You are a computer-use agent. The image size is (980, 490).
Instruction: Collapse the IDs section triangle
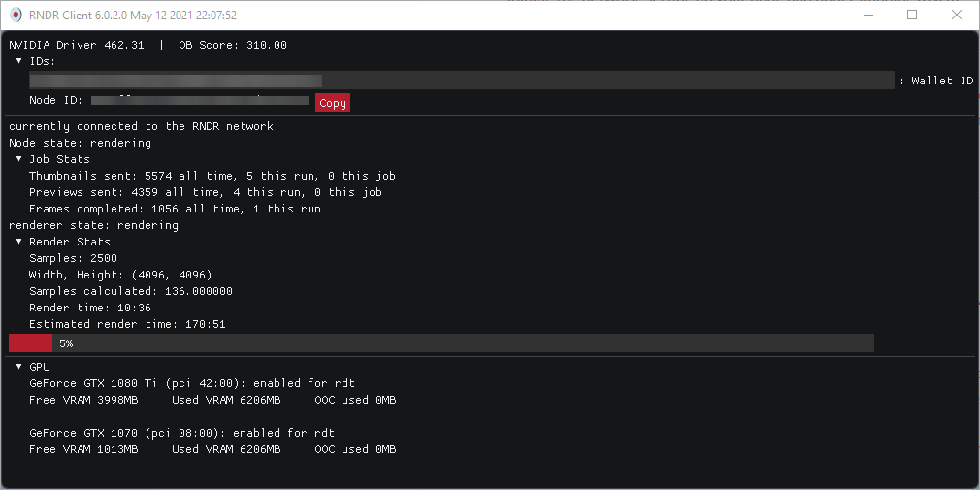(18, 61)
